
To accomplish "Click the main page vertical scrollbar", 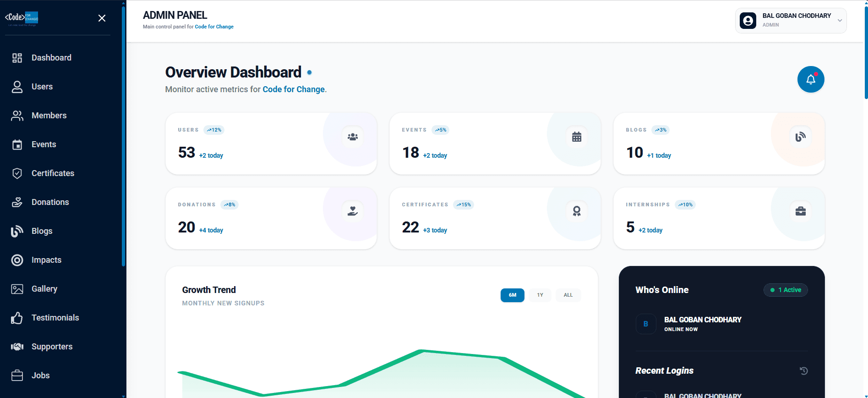I will 866,53.
